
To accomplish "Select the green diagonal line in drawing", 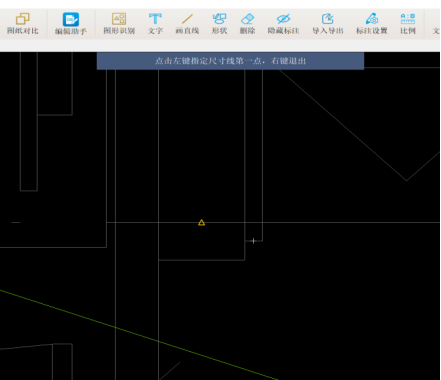I will 139,335.
